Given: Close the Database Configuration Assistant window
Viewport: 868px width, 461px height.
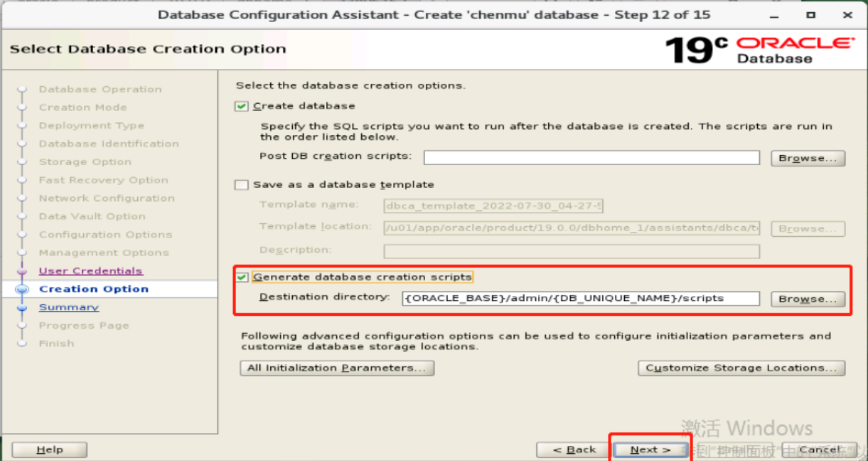Looking at the screenshot, I should [x=847, y=15].
